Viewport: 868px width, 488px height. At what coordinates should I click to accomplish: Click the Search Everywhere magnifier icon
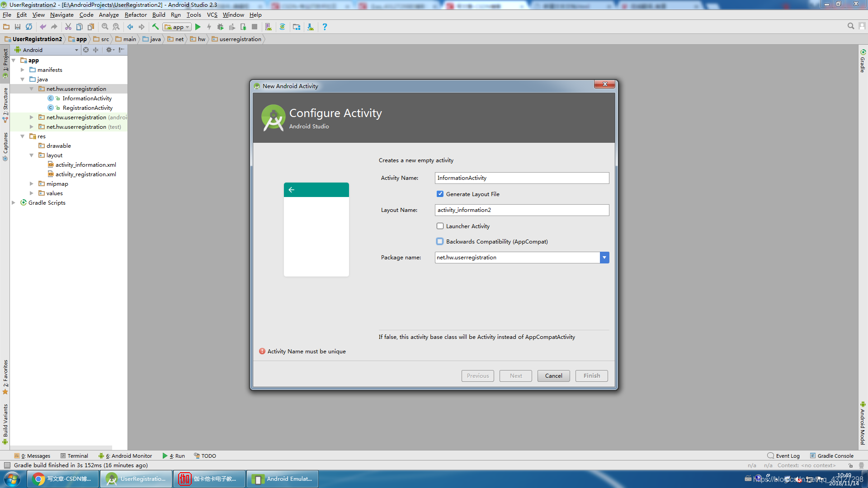point(851,27)
